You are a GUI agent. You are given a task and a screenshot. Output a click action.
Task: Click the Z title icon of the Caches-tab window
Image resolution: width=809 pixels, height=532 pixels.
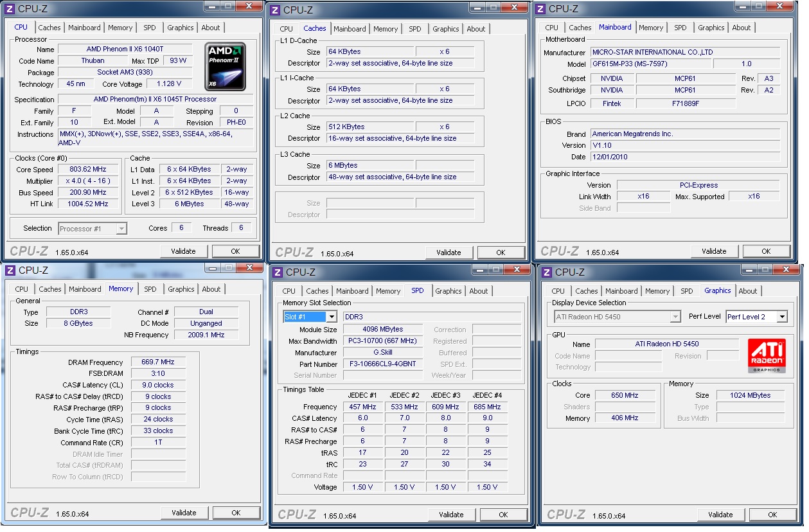point(275,10)
